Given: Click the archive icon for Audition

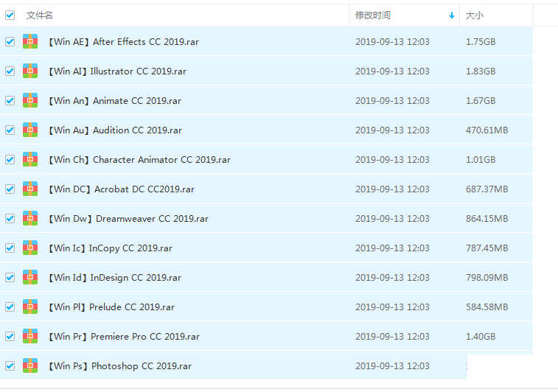Looking at the screenshot, I should click(x=30, y=130).
